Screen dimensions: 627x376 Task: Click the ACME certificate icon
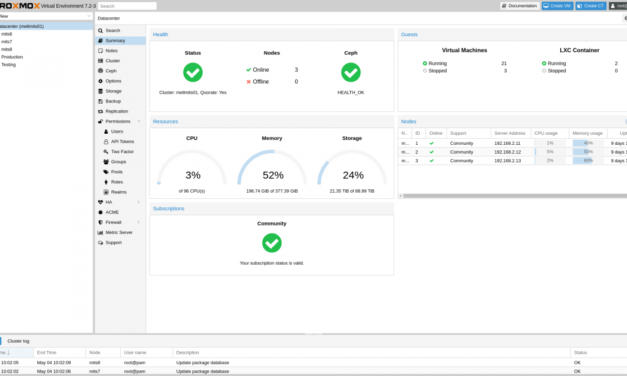point(100,212)
